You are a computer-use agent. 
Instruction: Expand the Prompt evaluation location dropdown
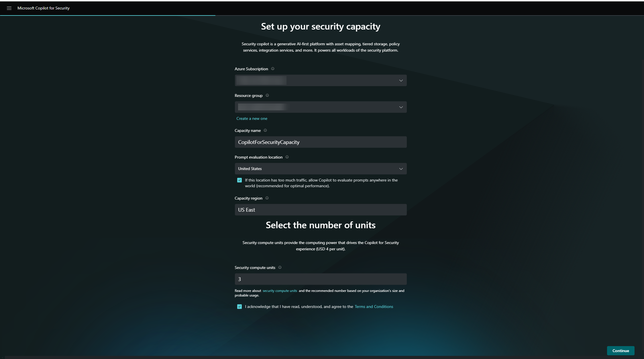click(321, 169)
